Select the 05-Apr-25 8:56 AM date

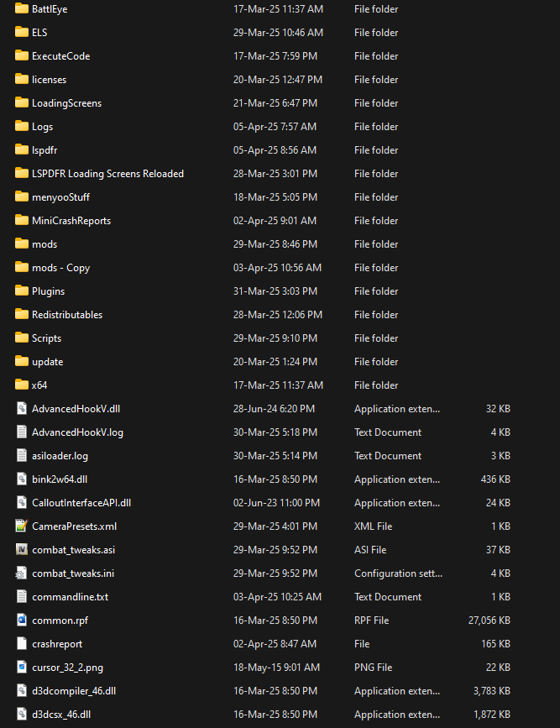pos(275,150)
